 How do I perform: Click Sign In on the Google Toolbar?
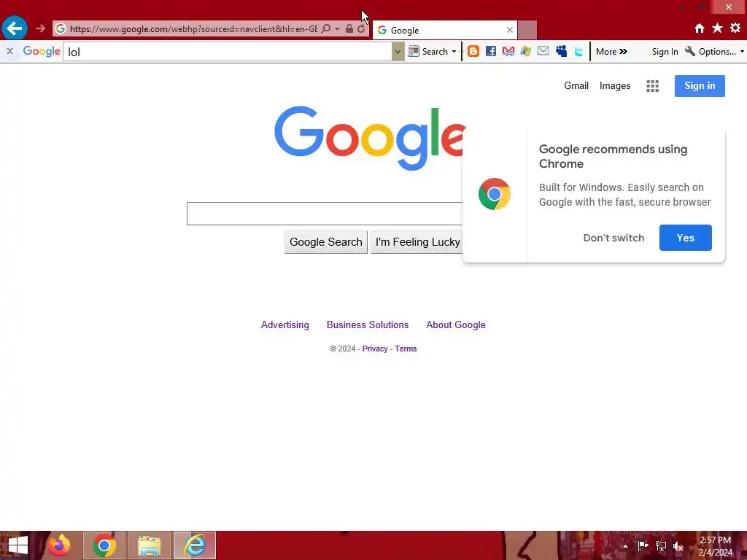665,52
